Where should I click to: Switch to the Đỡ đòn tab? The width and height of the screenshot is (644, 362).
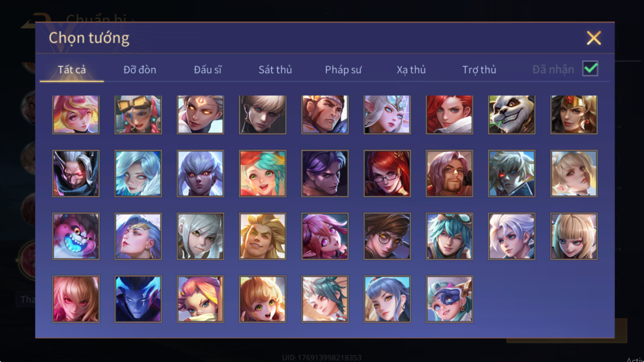click(x=140, y=70)
